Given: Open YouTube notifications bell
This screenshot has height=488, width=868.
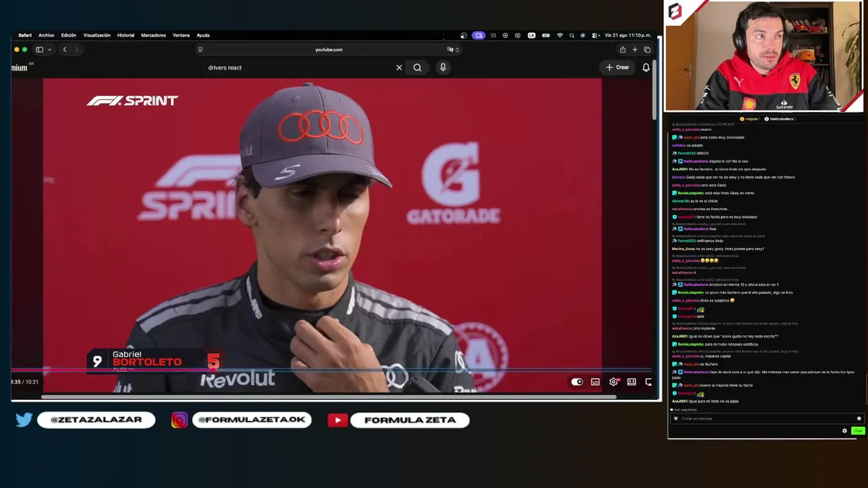Looking at the screenshot, I should coord(646,68).
